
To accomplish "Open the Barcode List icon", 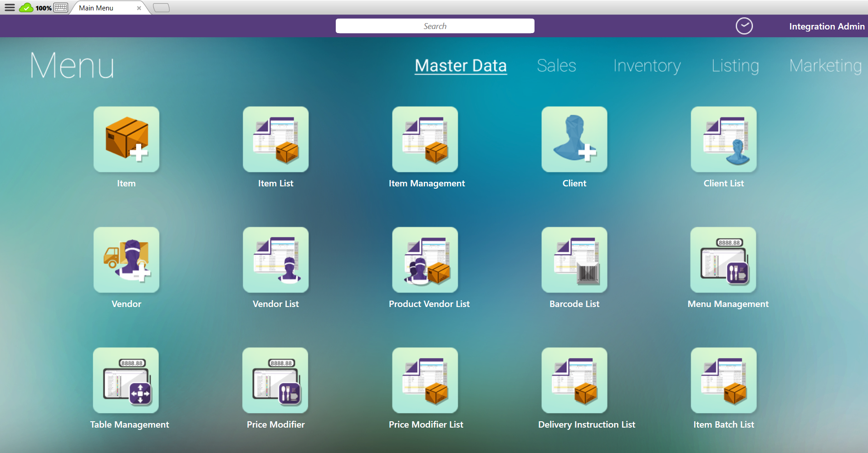I will coord(574,260).
